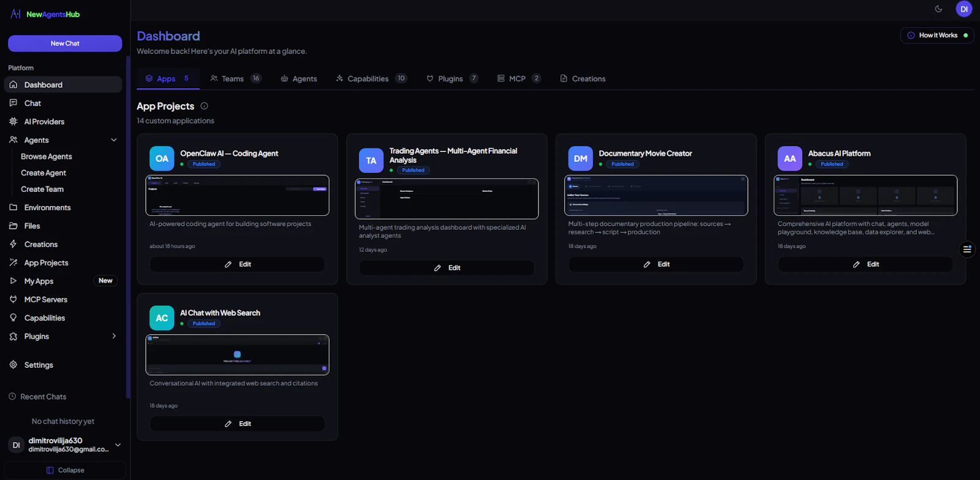This screenshot has height=480, width=980.
Task: Toggle dark mode moon icon
Action: tap(938, 9)
